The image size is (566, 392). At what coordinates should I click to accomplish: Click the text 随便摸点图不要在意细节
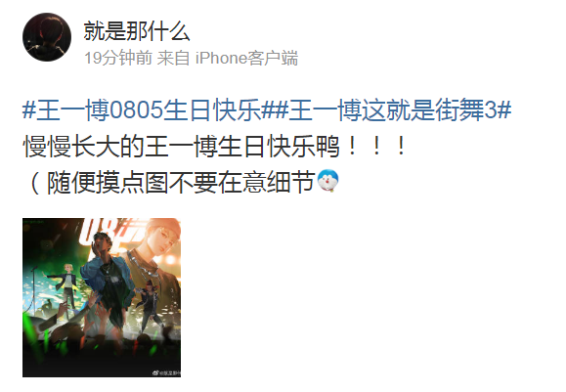[x=181, y=183]
